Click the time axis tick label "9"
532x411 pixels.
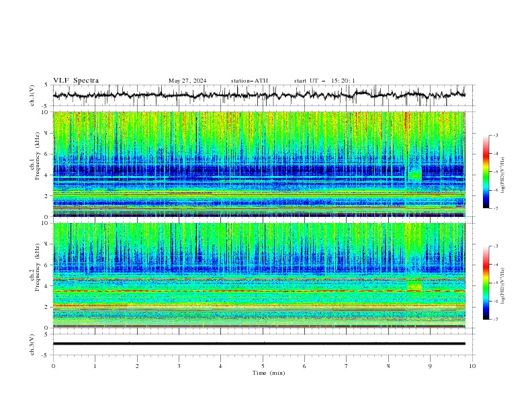[x=430, y=366]
